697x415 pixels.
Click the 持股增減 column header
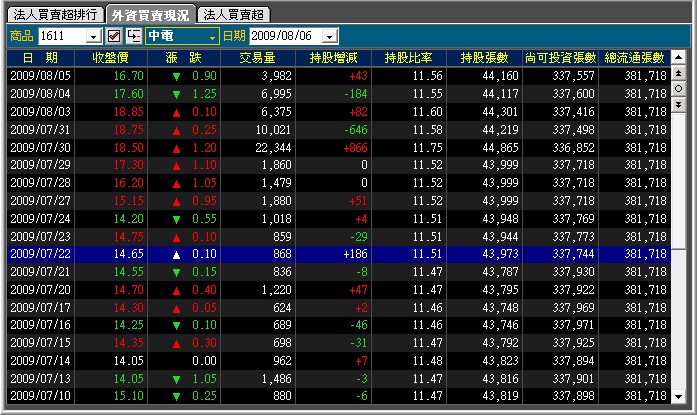(x=333, y=58)
